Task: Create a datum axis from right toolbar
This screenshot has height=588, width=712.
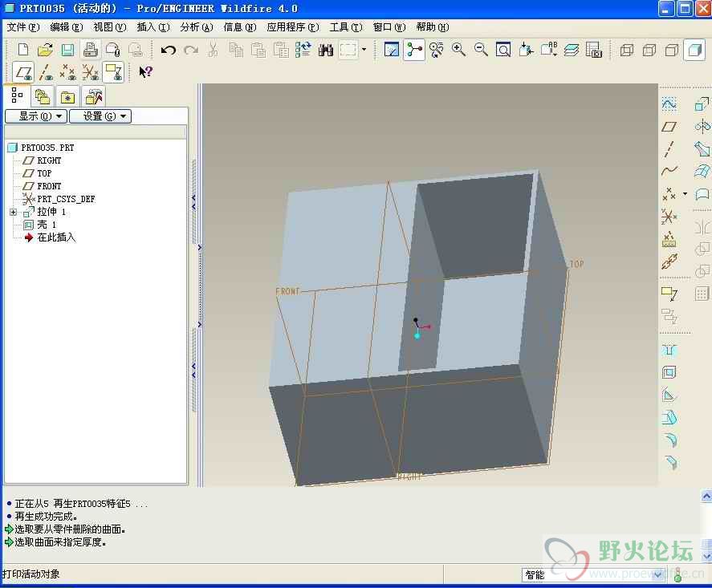Action: pyautogui.click(x=669, y=149)
